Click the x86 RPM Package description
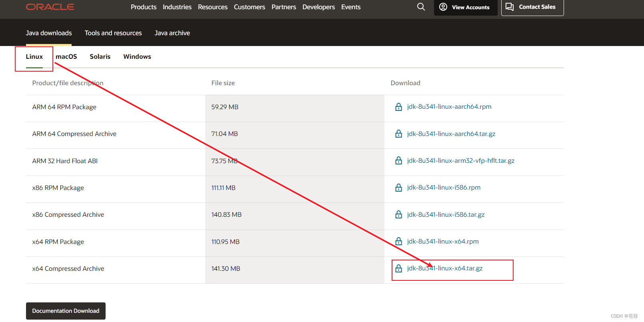 (x=58, y=188)
